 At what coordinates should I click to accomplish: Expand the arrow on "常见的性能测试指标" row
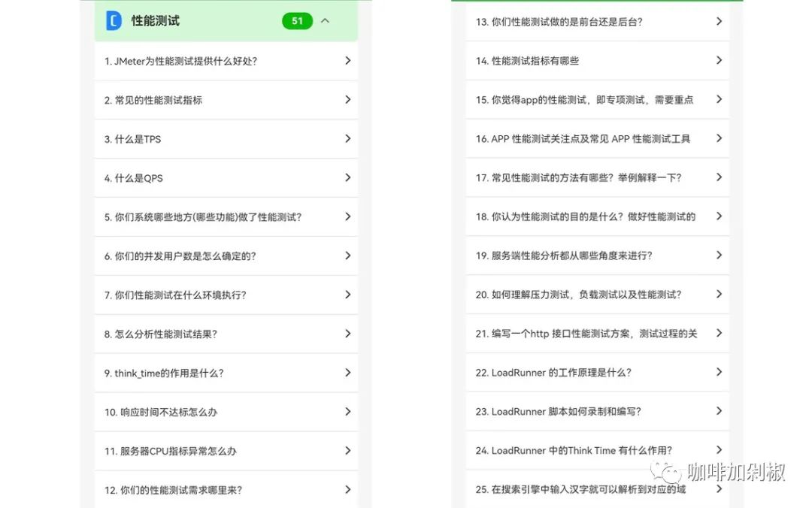pyautogui.click(x=347, y=99)
